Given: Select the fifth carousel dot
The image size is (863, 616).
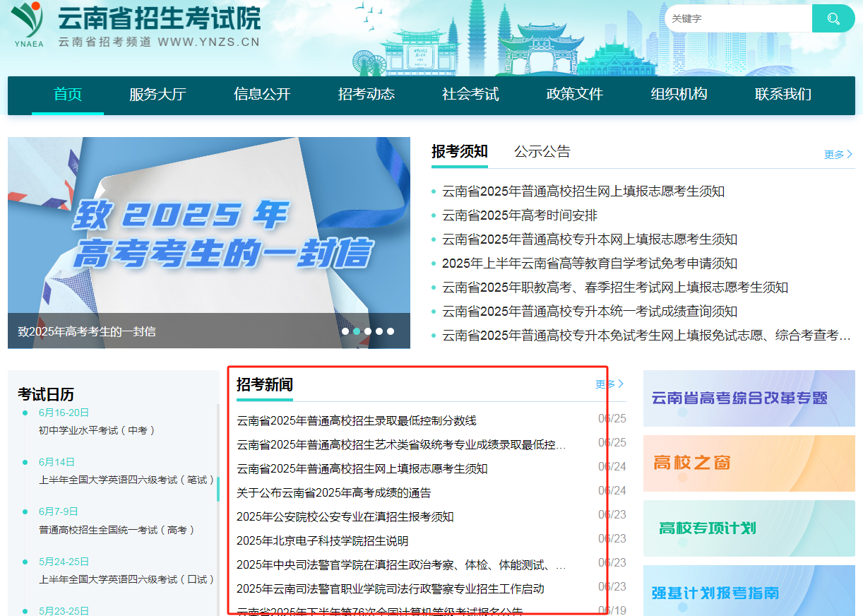Looking at the screenshot, I should coord(391,331).
